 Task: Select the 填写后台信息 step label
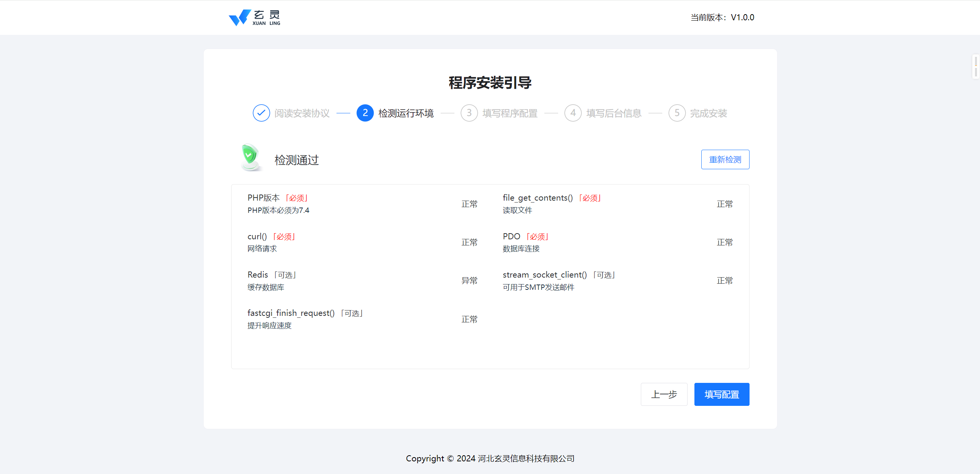click(614, 113)
